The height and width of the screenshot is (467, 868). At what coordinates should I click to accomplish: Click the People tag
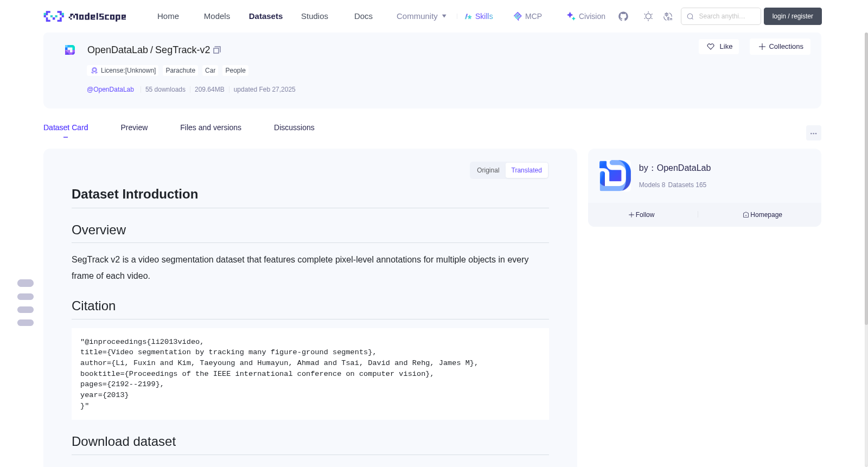(x=235, y=71)
